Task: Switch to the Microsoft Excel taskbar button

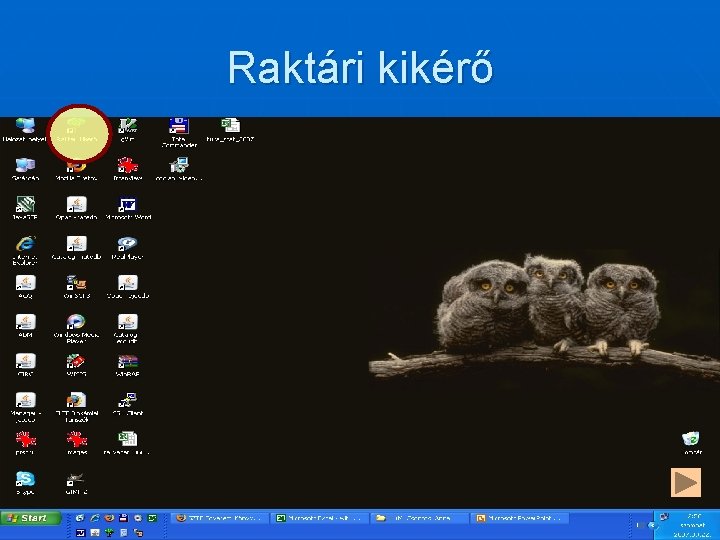Action: (319, 518)
